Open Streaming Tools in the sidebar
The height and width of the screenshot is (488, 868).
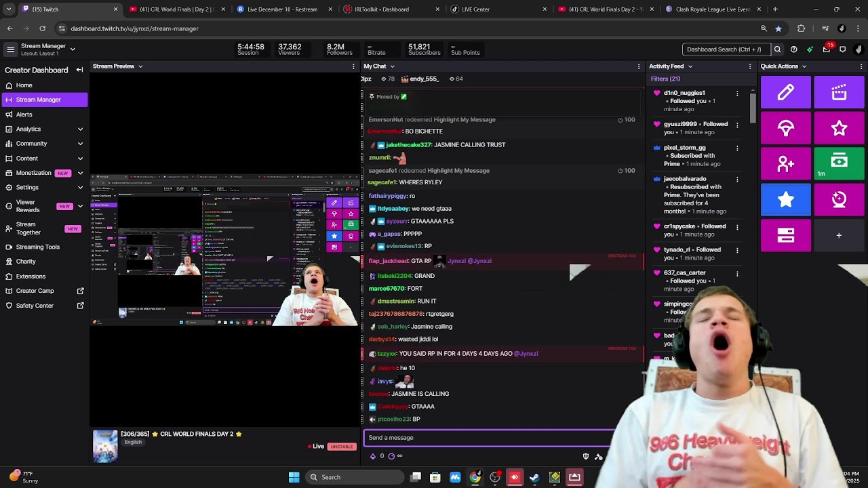pos(44,247)
